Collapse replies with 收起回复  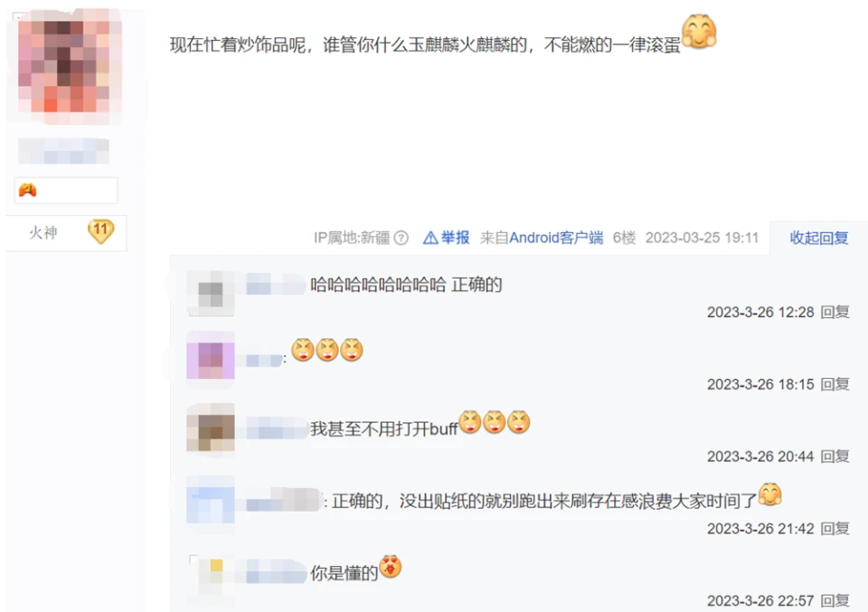pyautogui.click(x=819, y=238)
